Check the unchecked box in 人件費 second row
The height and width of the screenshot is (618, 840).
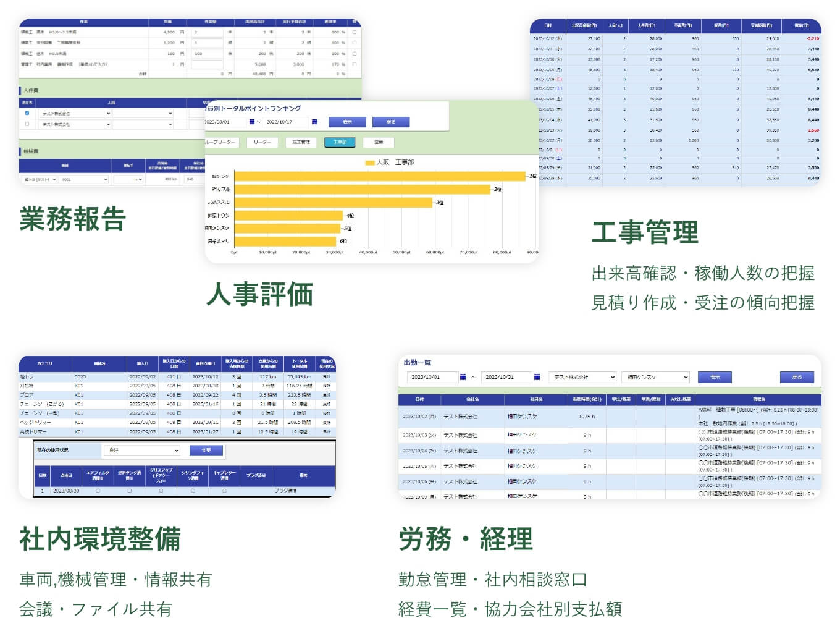click(27, 124)
